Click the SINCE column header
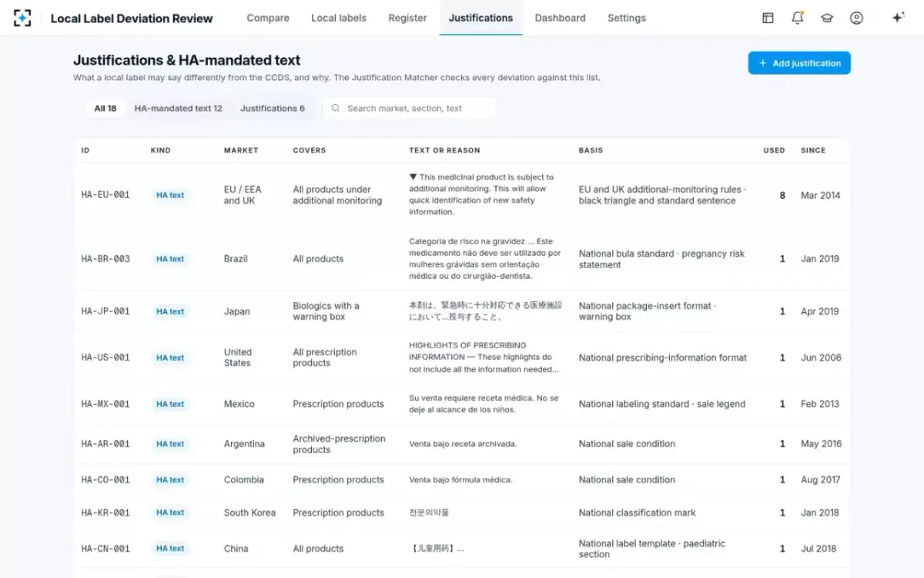Viewport: 924px width, 578px height. (813, 150)
